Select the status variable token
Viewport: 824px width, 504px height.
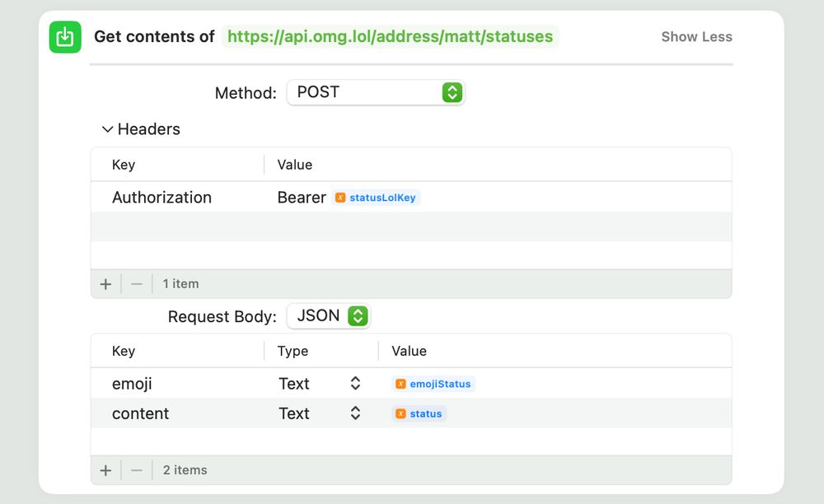419,413
